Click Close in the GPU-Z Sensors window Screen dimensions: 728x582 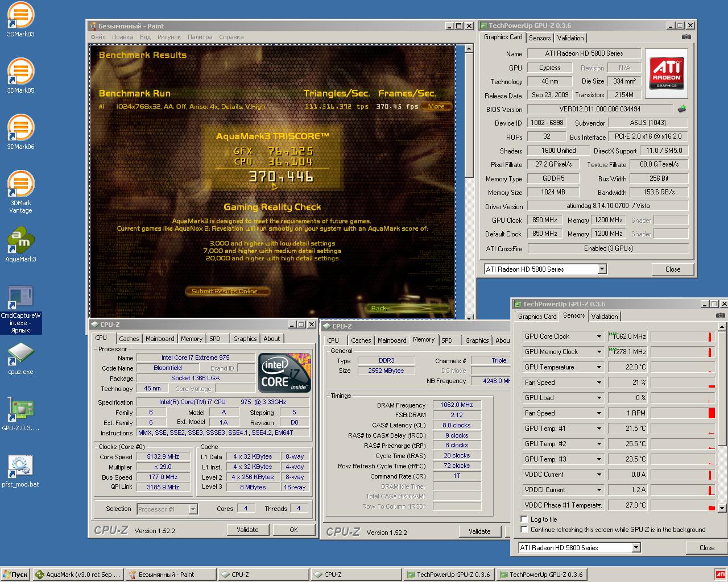[x=707, y=548]
